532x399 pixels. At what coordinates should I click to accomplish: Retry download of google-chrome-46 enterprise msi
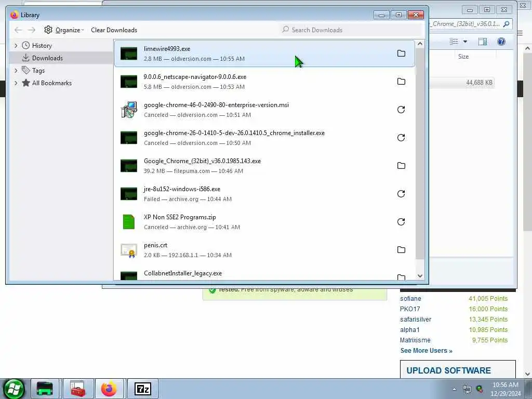[x=401, y=110]
